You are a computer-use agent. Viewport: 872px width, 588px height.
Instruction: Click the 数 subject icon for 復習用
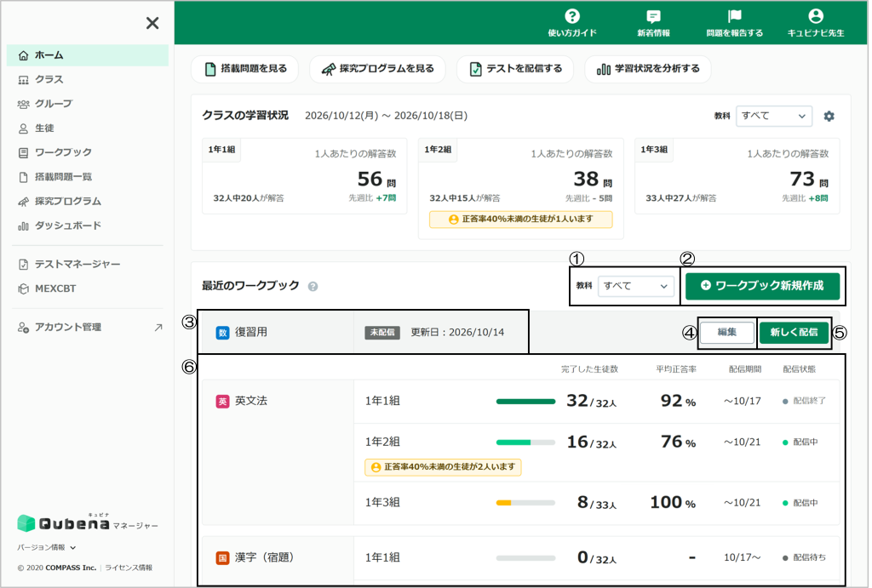coord(222,333)
